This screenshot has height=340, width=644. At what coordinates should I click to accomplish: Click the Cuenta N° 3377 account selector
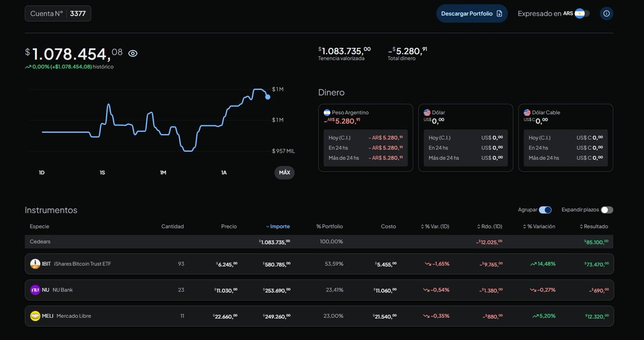(x=58, y=13)
